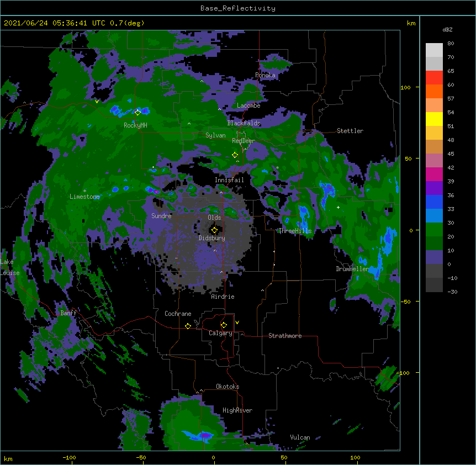Click the Sundre label
The image size is (476, 465).
click(x=161, y=216)
